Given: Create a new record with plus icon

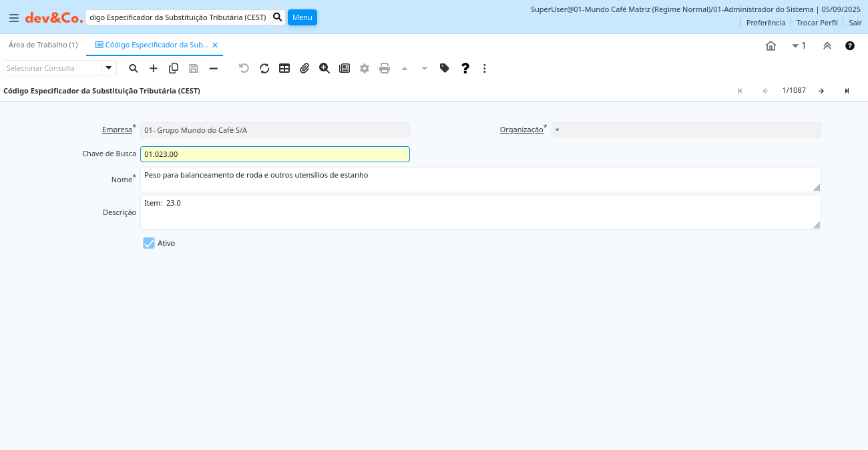Looking at the screenshot, I should point(154,68).
